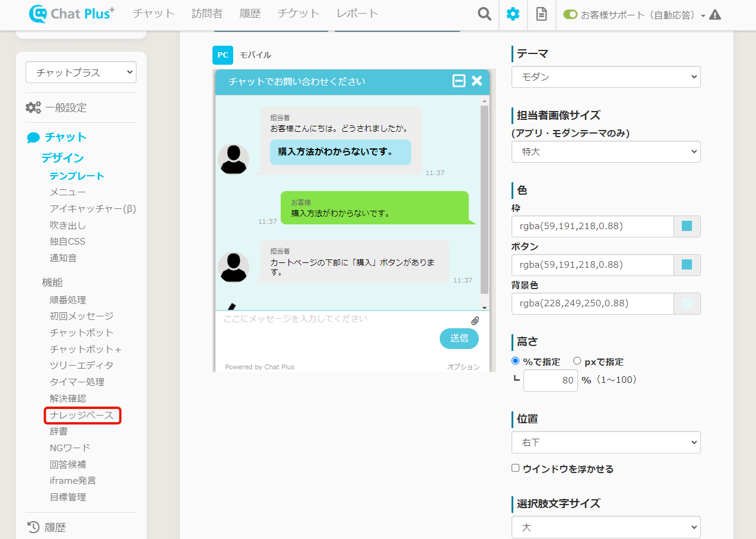Select the %で指定 radio button

click(515, 361)
